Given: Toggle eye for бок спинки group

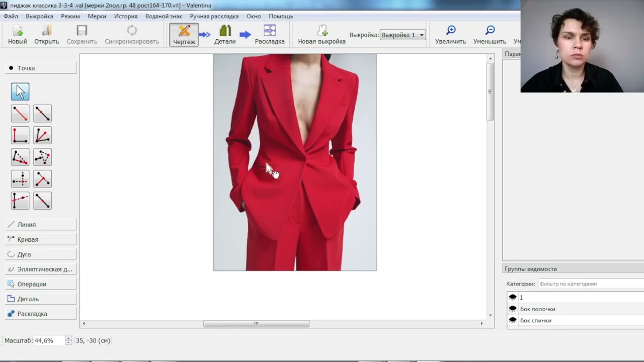Looking at the screenshot, I should click(x=513, y=320).
